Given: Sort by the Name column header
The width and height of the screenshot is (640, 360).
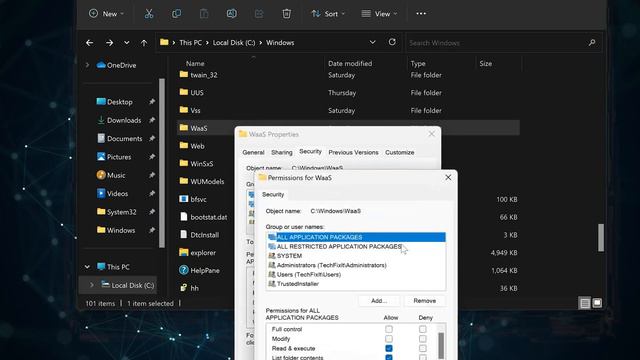Looking at the screenshot, I should coord(195,63).
